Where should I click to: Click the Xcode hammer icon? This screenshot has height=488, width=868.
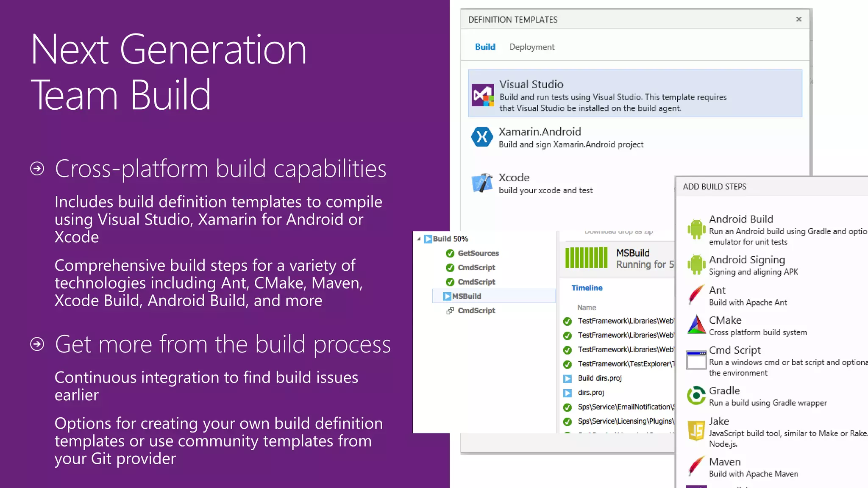click(x=482, y=183)
